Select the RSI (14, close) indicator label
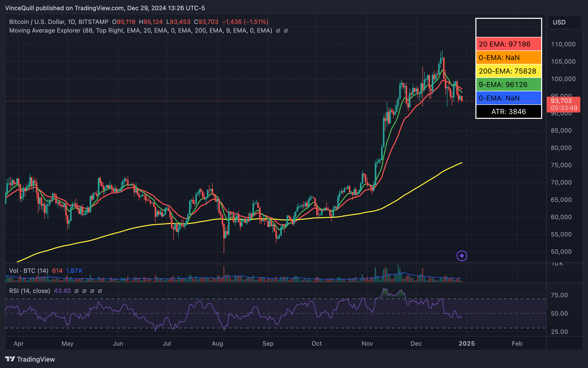 [30, 291]
